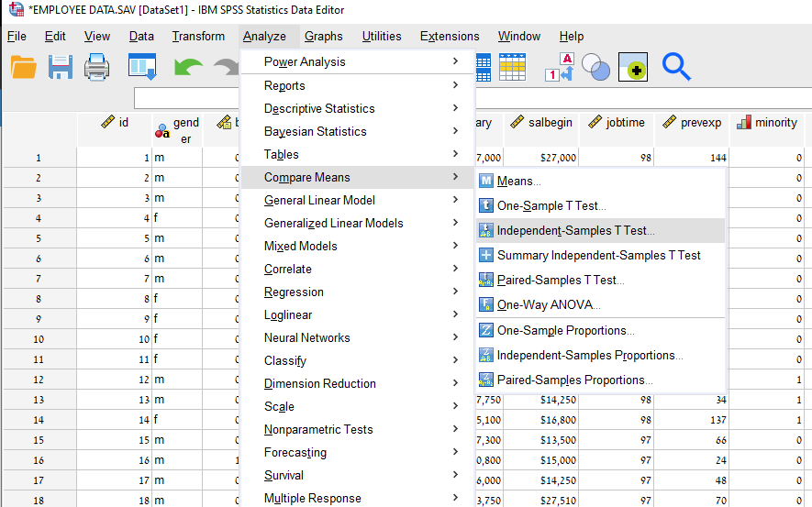Viewport: 812px width, 507px height.
Task: Click the minority column header
Action: click(767, 123)
